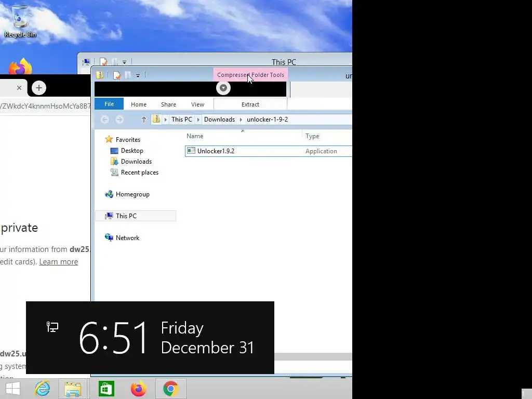The width and height of the screenshot is (532, 399).
Task: Switch to the View ribbon tab
Action: tap(197, 104)
